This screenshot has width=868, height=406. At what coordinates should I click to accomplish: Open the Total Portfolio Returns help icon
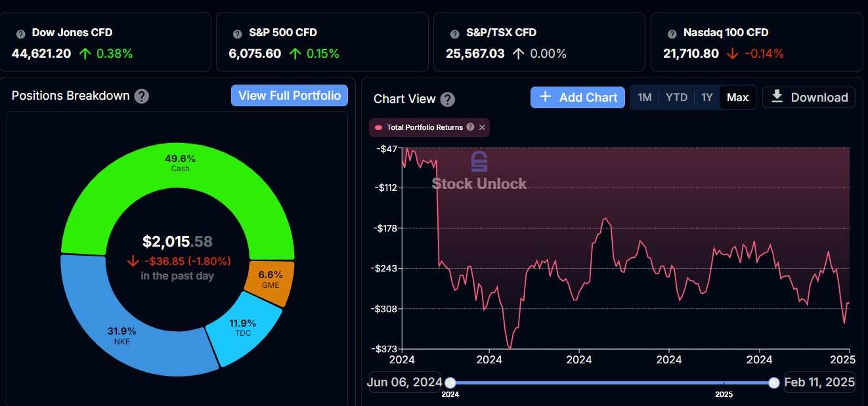pos(470,127)
